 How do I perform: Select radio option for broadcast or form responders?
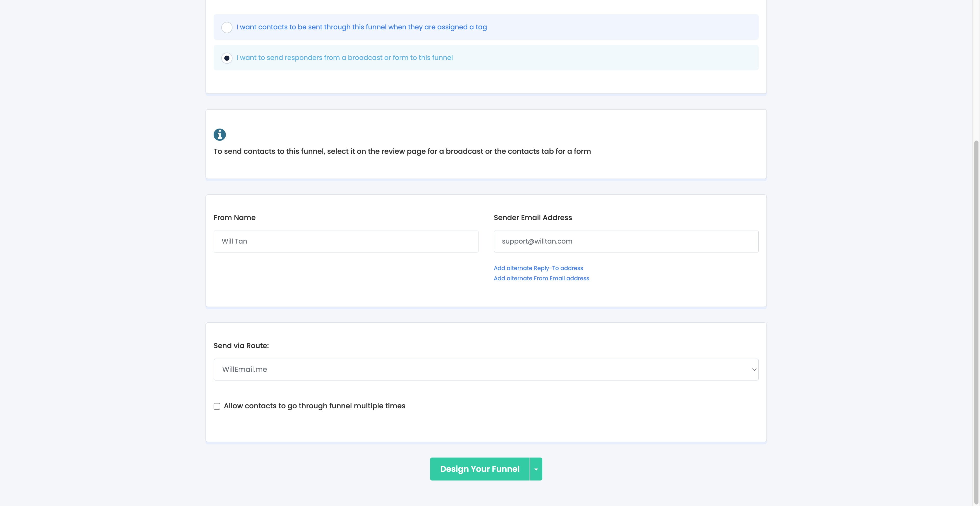click(x=227, y=58)
